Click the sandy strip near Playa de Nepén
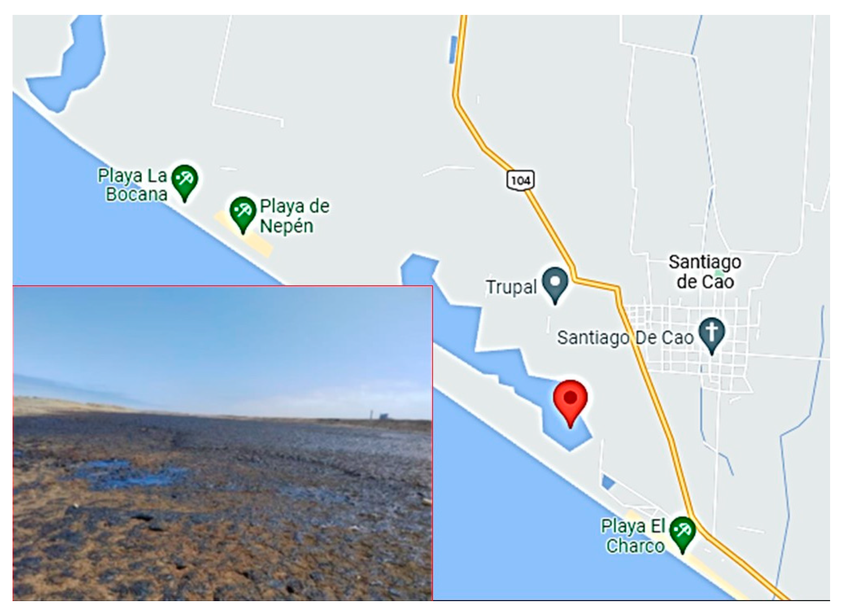 pos(244,234)
